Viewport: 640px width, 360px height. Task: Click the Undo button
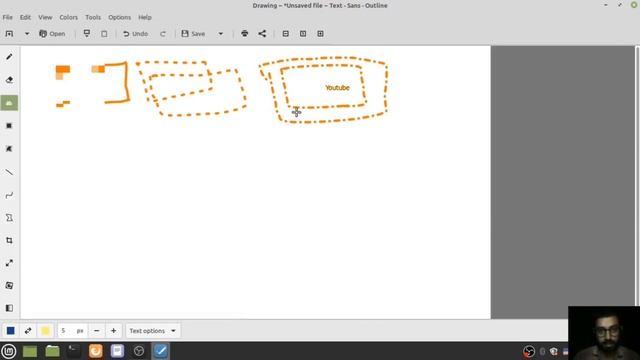pyautogui.click(x=136, y=33)
